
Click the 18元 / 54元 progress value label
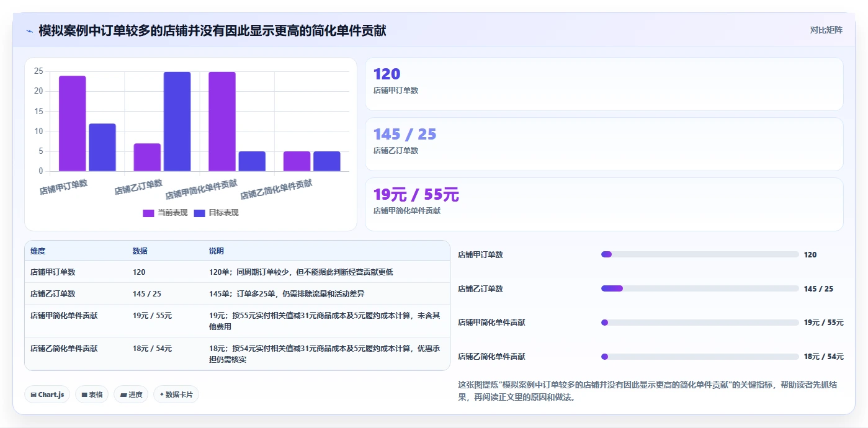824,357
